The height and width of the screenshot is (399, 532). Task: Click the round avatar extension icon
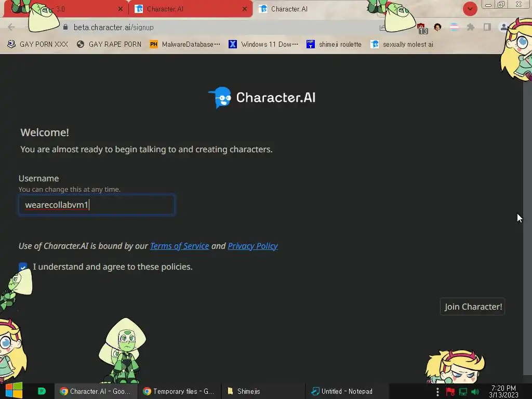pyautogui.click(x=437, y=27)
